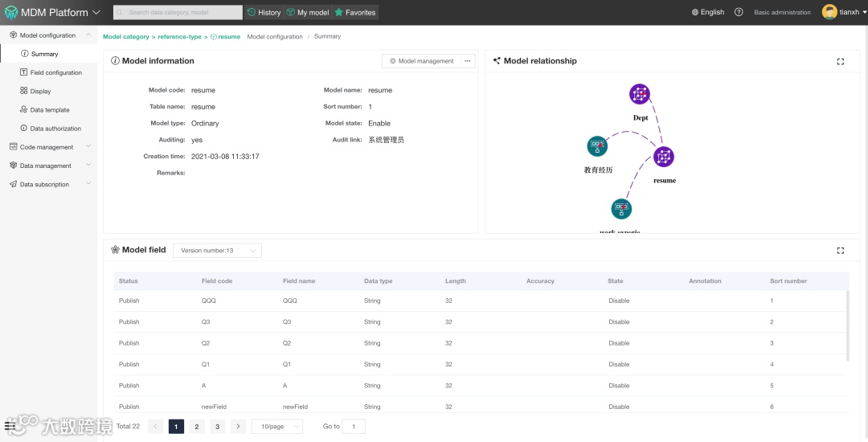Click the Data authorization icon
Screen dimensions: 868x442
coord(24,128)
